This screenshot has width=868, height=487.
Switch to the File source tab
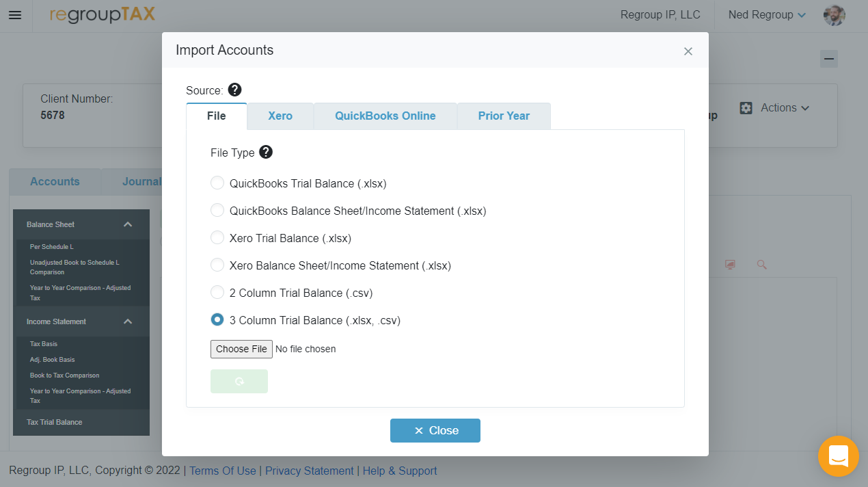(x=217, y=116)
